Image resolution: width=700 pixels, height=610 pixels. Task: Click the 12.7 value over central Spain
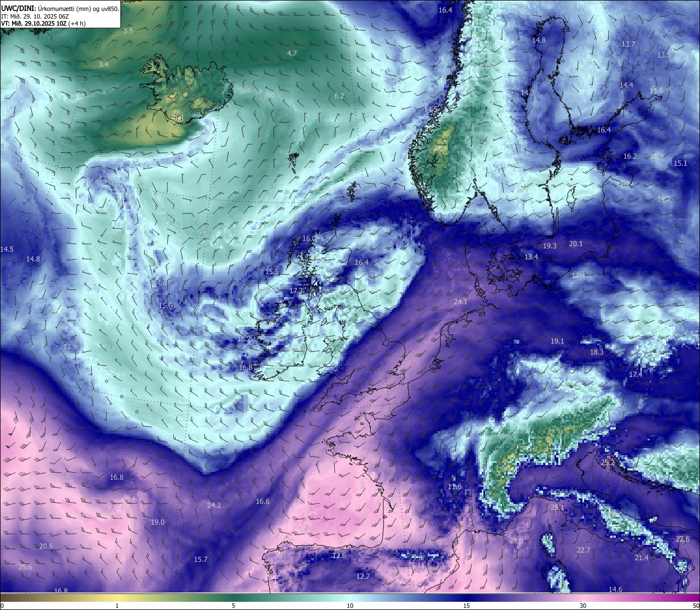(x=363, y=577)
